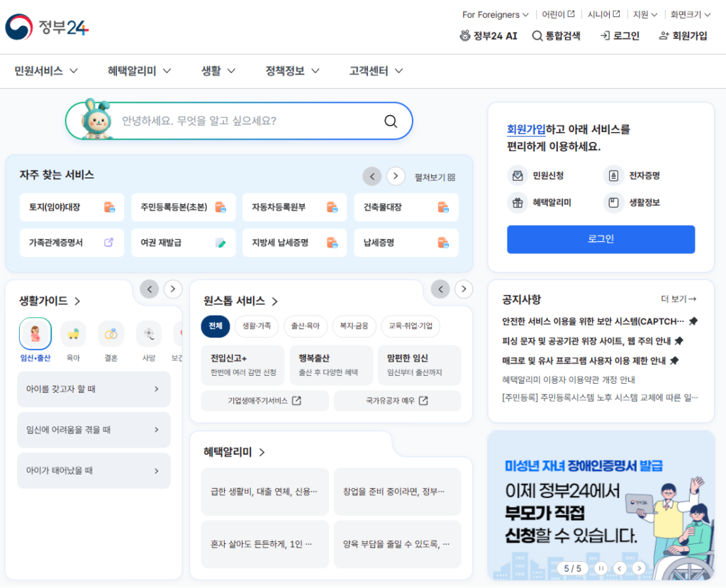This screenshot has height=588, width=726.
Task: Show next banner slide
Action: point(639,568)
